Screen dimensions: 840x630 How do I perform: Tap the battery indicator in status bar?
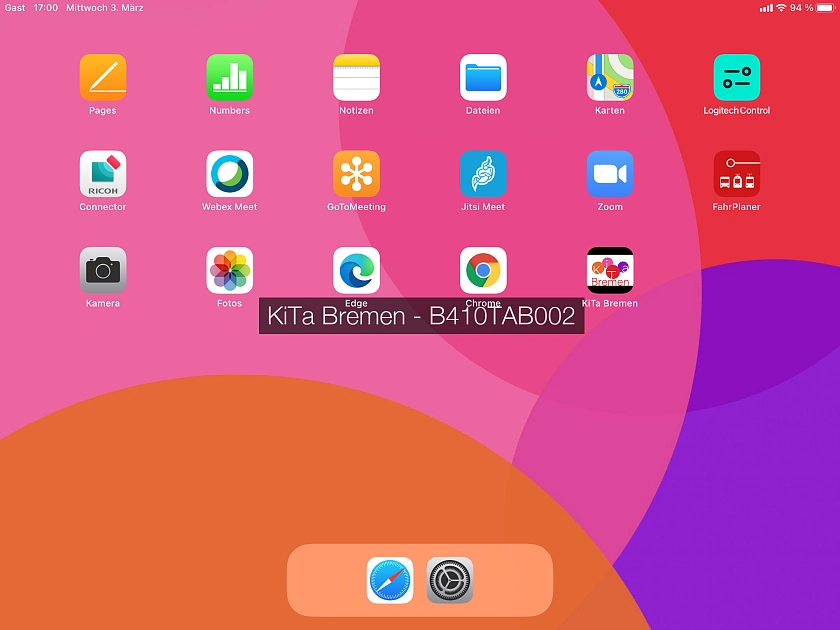pyautogui.click(x=824, y=8)
